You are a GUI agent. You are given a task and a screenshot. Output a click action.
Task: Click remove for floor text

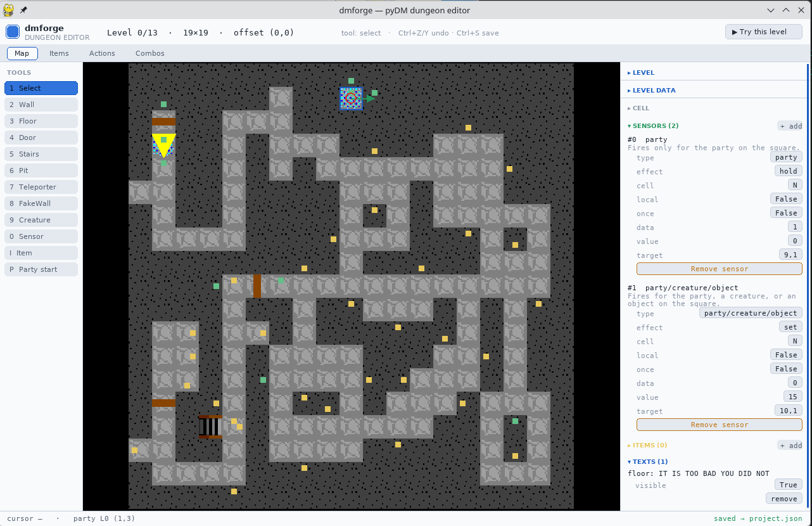click(x=784, y=499)
